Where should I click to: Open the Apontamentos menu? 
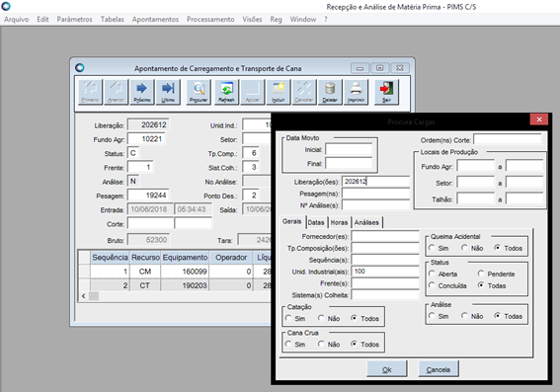[155, 20]
